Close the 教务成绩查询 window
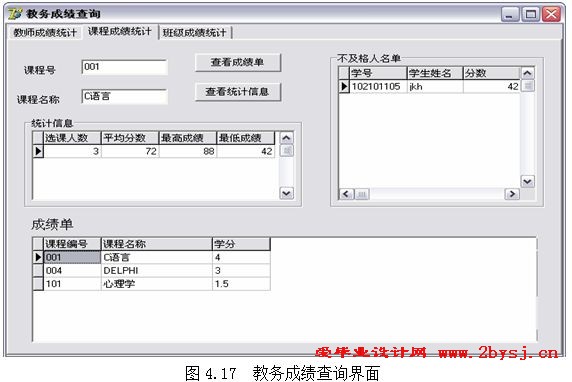 pos(551,14)
